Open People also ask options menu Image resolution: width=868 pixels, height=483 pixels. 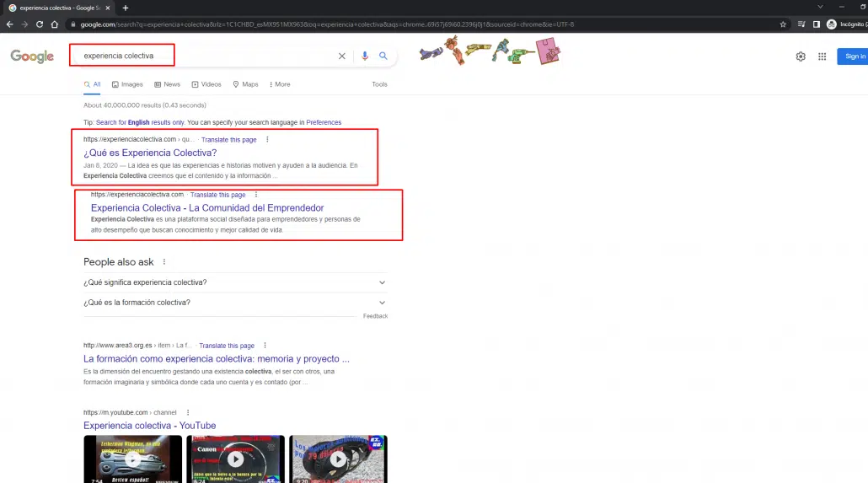(164, 262)
